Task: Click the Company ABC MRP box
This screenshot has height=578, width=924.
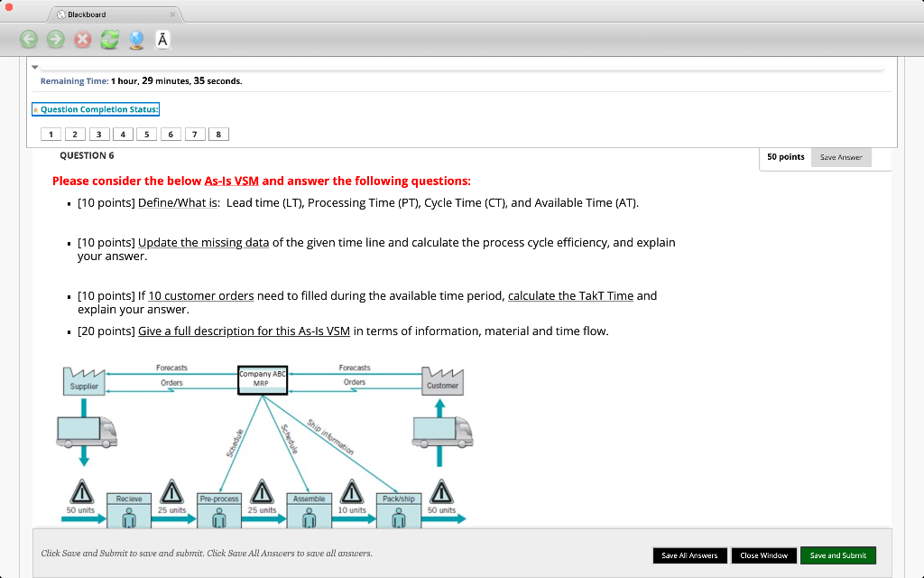Action: pyautogui.click(x=263, y=380)
